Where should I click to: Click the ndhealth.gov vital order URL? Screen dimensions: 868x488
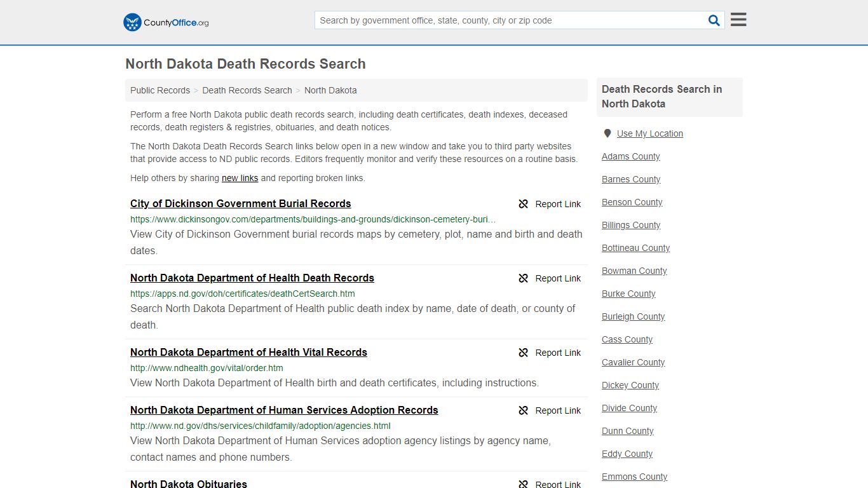(207, 368)
